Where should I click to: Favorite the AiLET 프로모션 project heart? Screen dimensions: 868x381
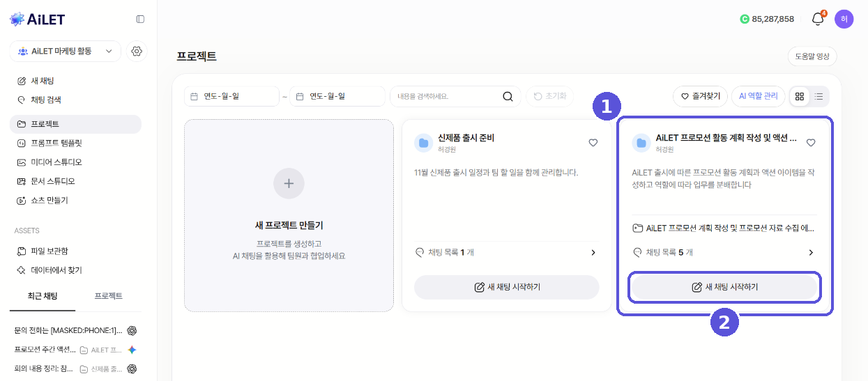pyautogui.click(x=811, y=143)
